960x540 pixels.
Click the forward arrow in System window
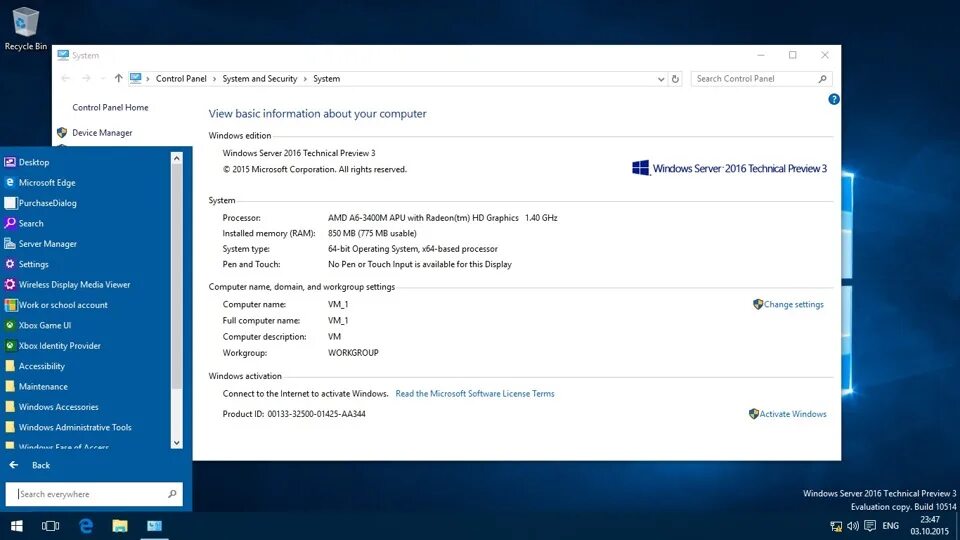86,78
